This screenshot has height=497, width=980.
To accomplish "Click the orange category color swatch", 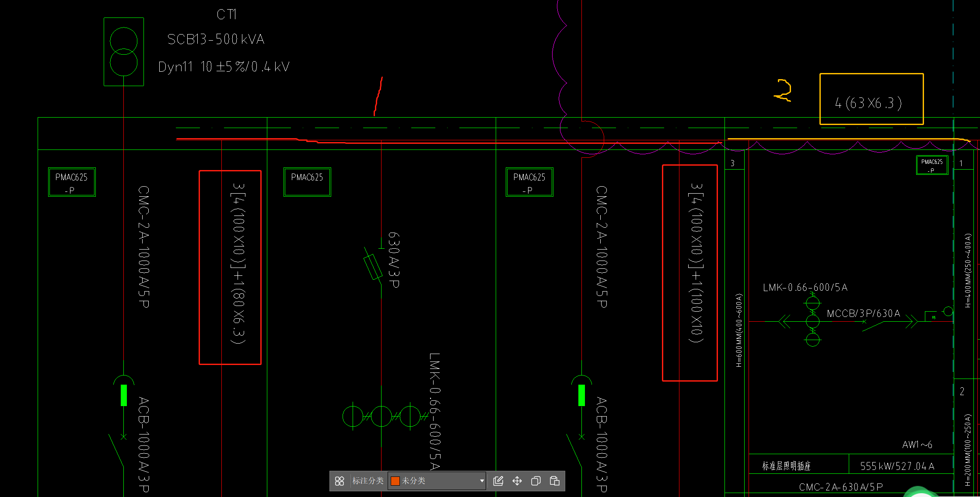I will click(395, 481).
